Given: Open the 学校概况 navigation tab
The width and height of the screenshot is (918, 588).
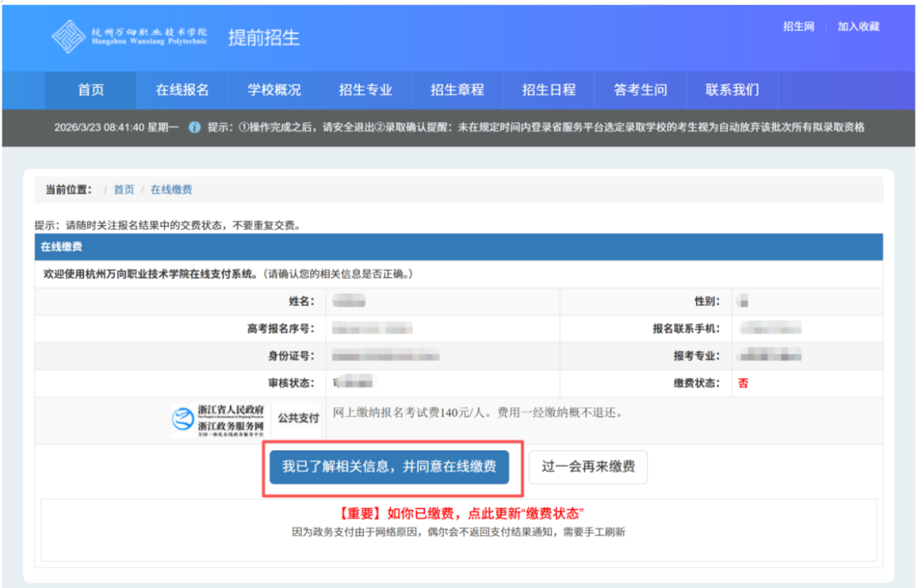Looking at the screenshot, I should click(x=274, y=89).
